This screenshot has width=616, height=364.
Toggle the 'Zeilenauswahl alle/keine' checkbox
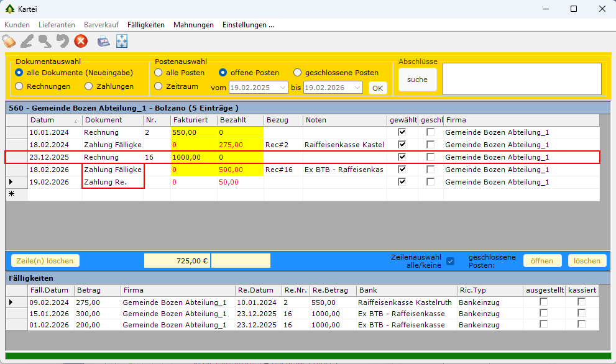point(451,261)
